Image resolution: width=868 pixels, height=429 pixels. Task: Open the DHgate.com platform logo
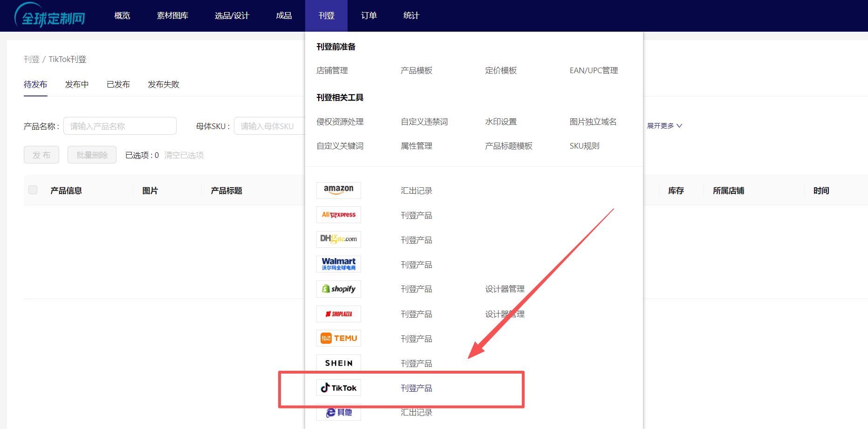tap(338, 239)
